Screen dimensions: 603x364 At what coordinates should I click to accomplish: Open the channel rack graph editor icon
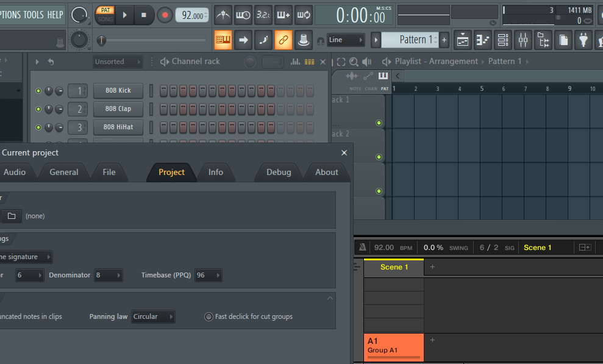coord(296,62)
